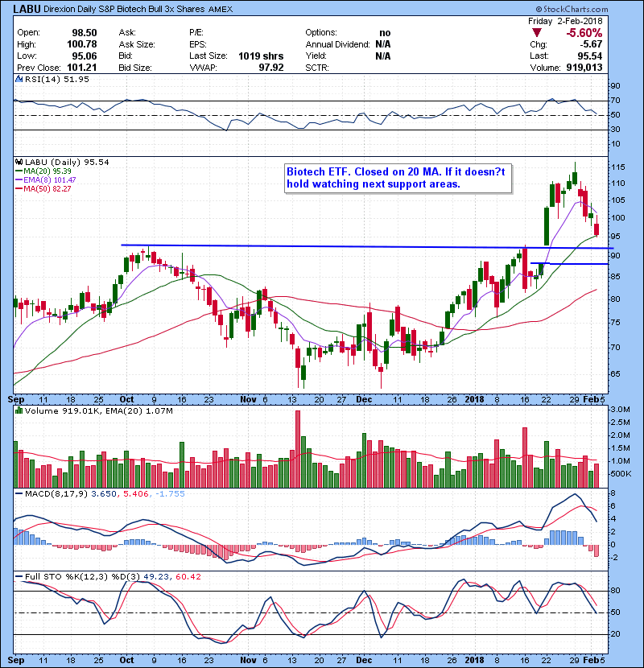Click the Last Size value 1019 shrs
The image size is (644, 668).
tap(261, 56)
